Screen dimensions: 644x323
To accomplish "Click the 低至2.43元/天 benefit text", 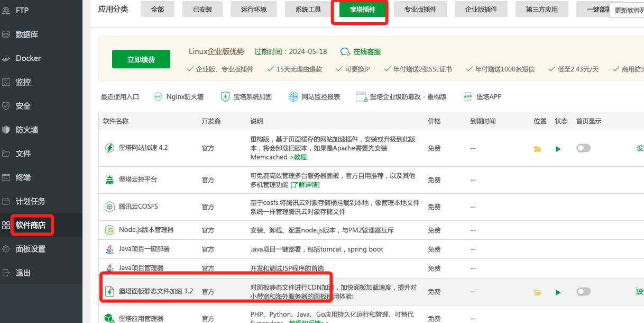I will [578, 69].
